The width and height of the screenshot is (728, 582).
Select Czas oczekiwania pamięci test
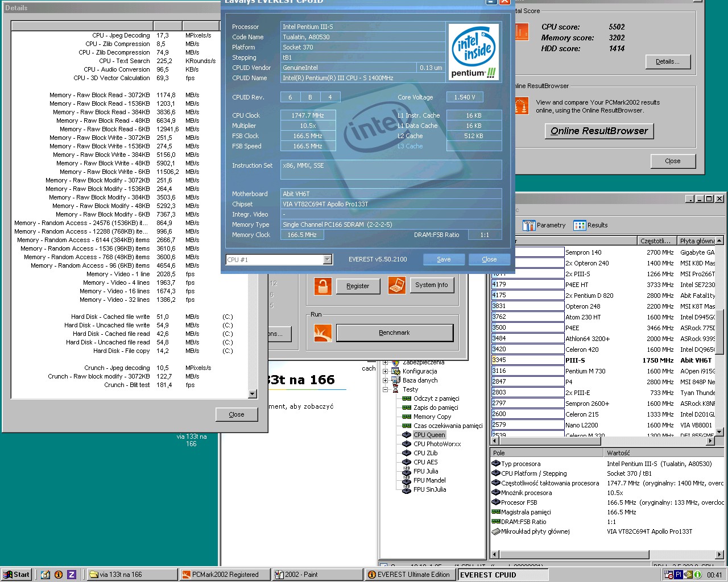pos(448,426)
